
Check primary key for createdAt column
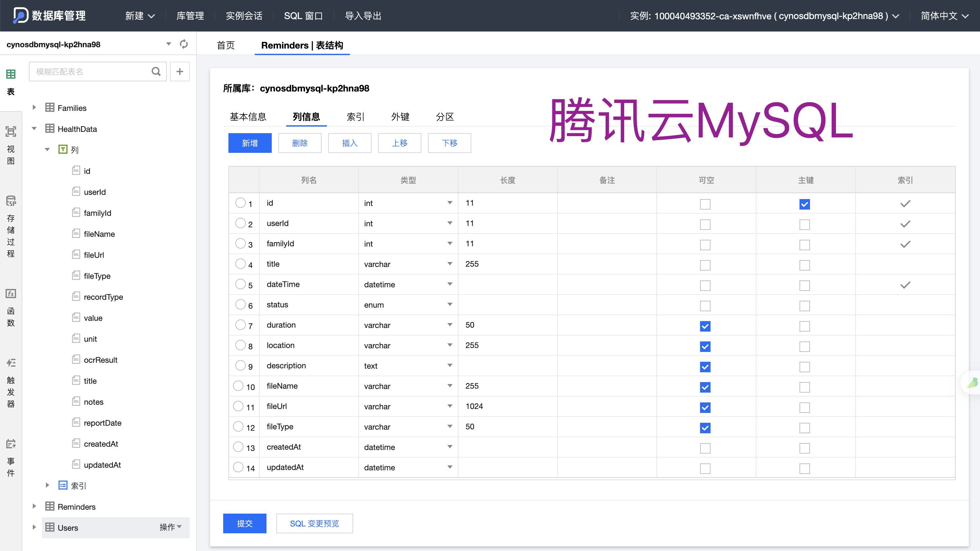coord(805,448)
